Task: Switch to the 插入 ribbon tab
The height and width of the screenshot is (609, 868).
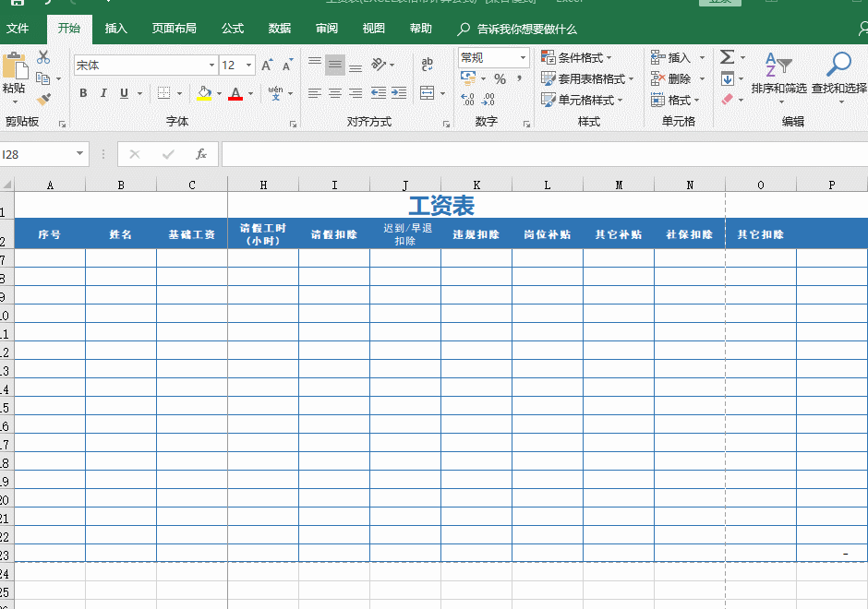Action: point(116,29)
